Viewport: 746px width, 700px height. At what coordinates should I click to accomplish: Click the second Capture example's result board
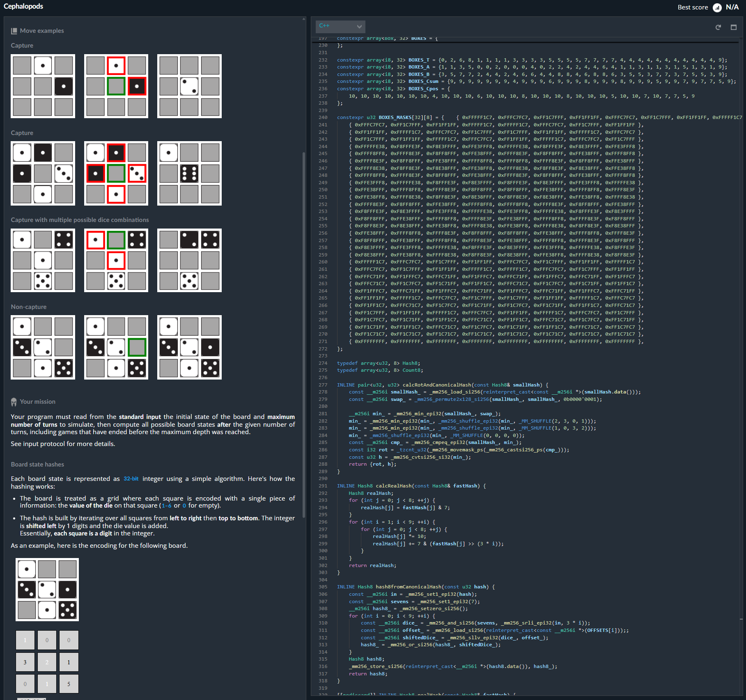[x=189, y=173]
